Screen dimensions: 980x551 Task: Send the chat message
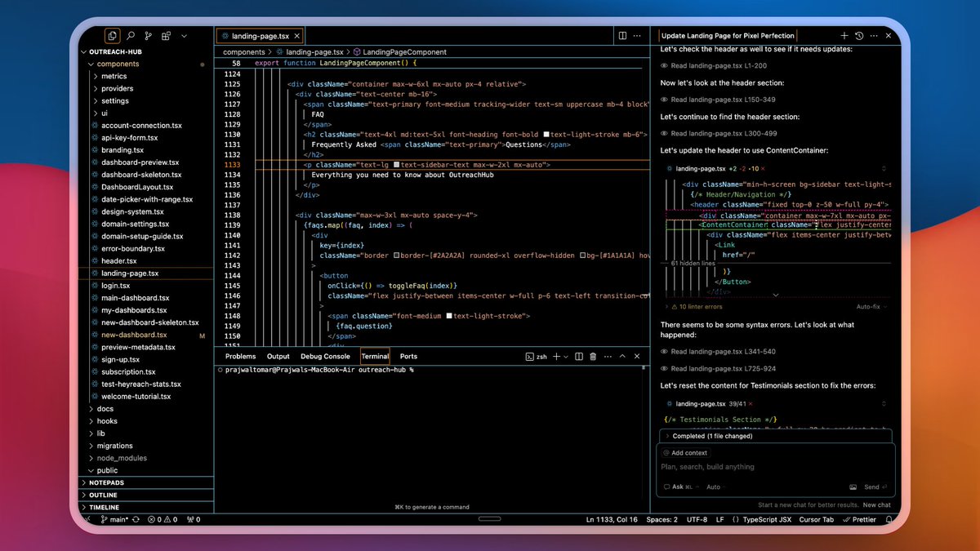pos(876,487)
